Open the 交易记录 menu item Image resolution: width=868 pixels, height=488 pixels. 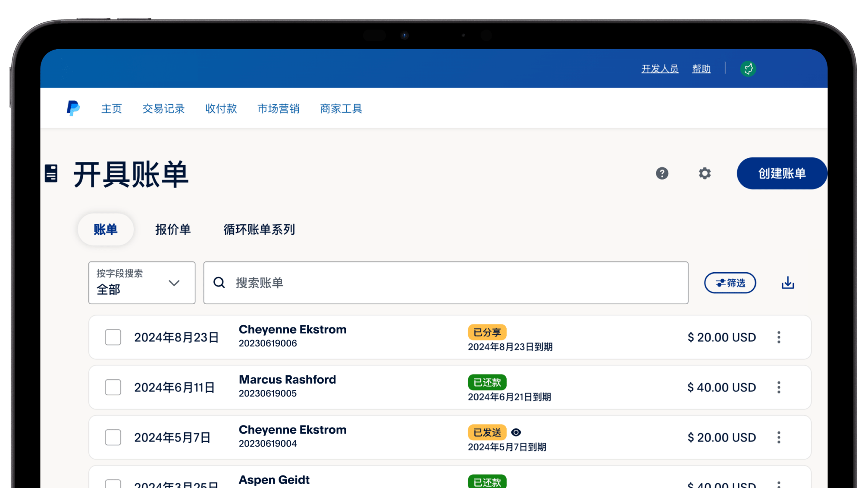[x=163, y=109]
